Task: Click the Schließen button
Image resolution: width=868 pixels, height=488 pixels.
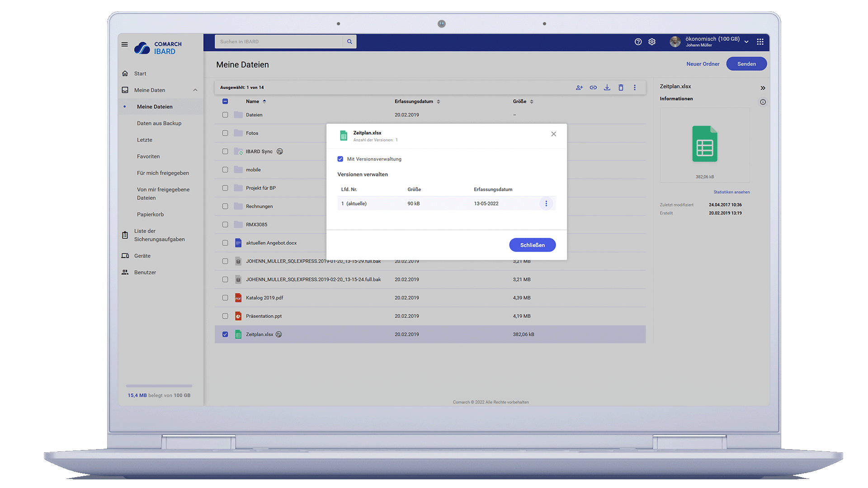Action: 532,245
